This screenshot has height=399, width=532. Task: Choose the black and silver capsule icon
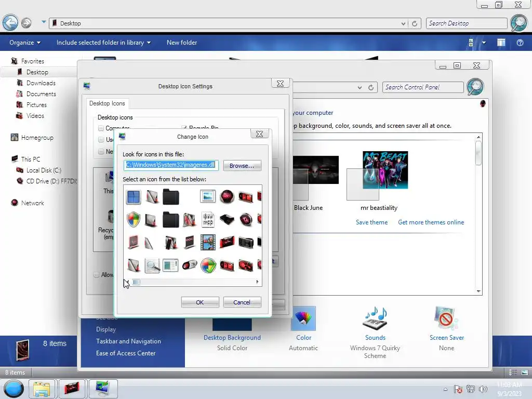click(x=189, y=265)
